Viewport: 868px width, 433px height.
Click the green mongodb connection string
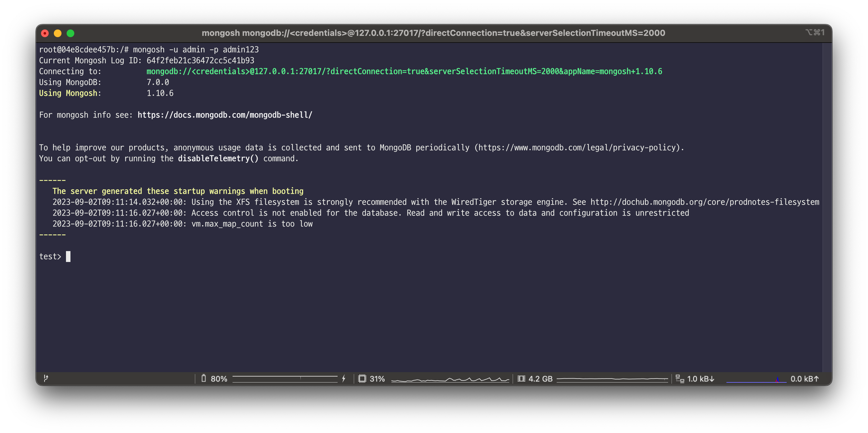pyautogui.click(x=404, y=71)
